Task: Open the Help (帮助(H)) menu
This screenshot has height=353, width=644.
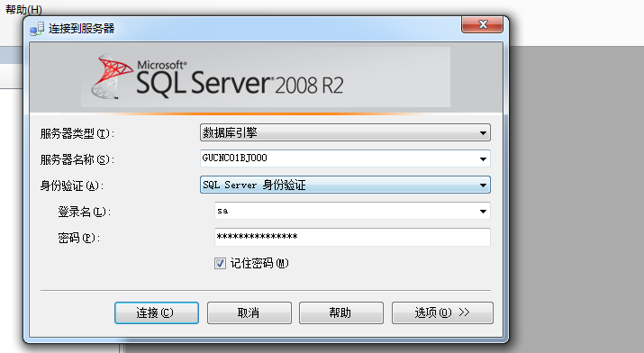Action: 23,9
